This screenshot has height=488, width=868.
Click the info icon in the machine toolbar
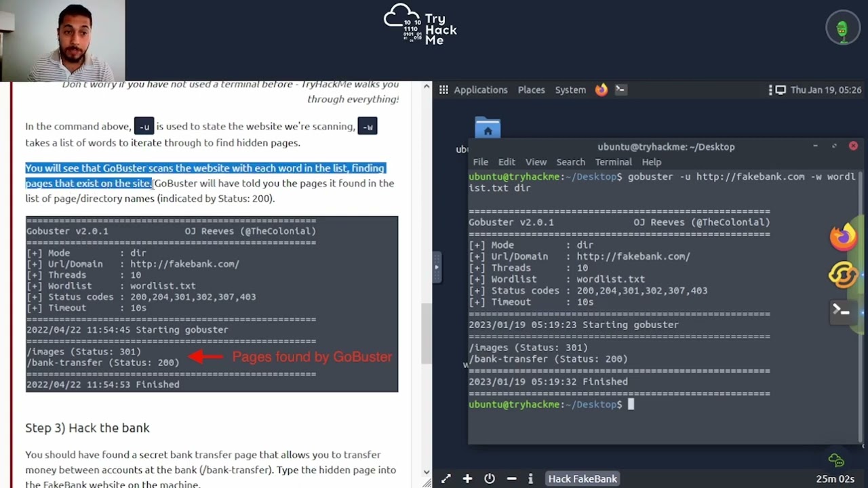point(530,479)
